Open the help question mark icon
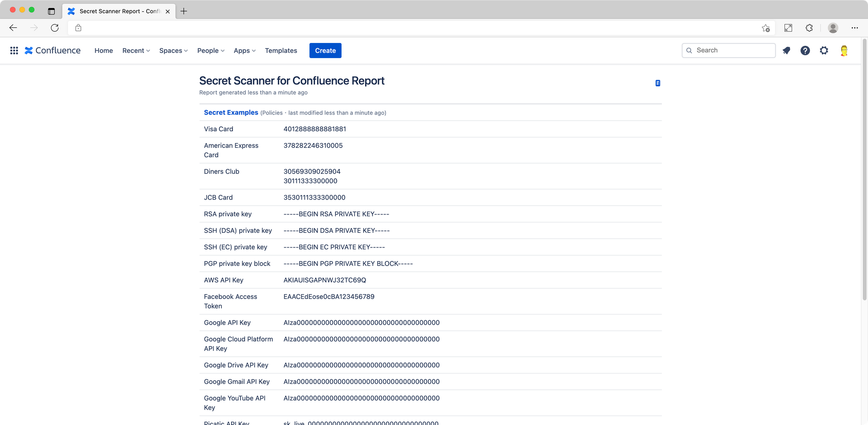Viewport: 868px width, 425px height. 805,51
